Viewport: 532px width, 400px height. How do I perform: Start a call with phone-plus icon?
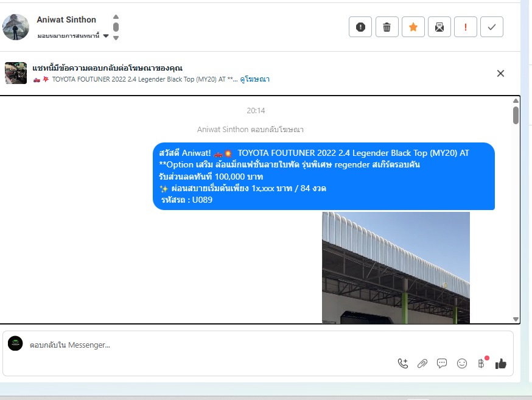[x=403, y=363]
